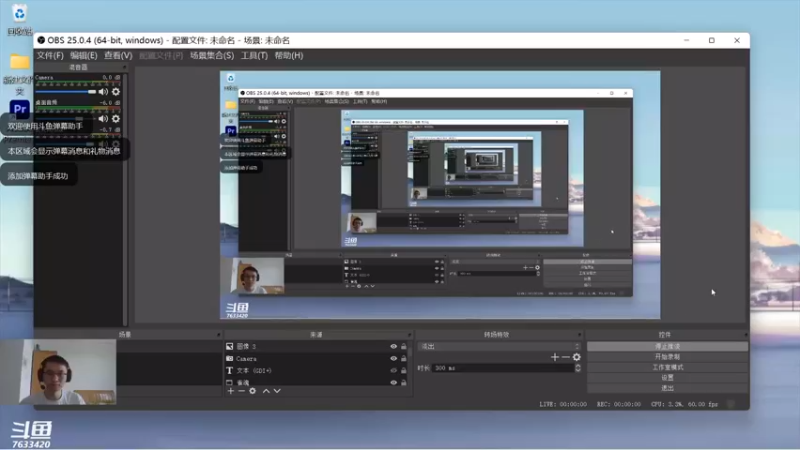Launch Premiere Pro desktop shortcut
Screen dimensions: 800x450
[19, 109]
